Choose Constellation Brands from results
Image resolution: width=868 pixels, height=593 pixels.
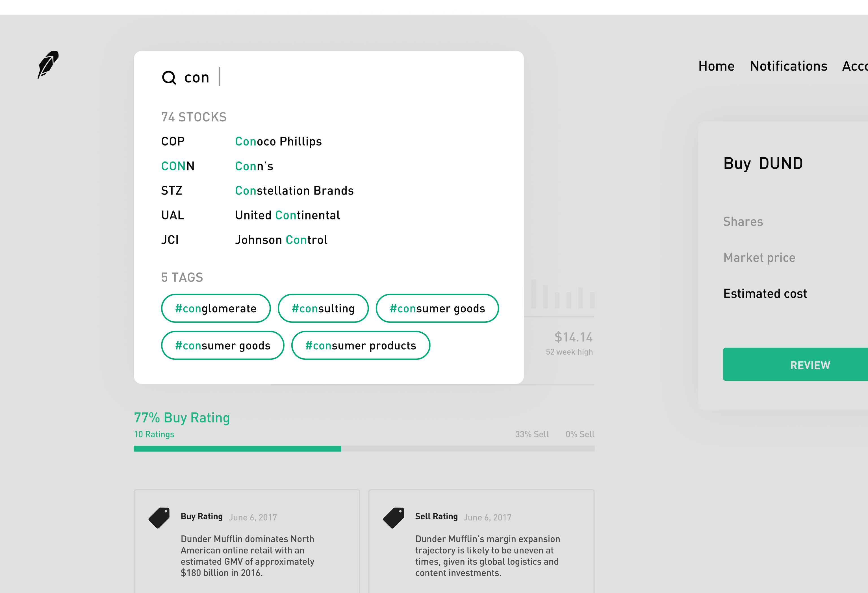point(294,191)
